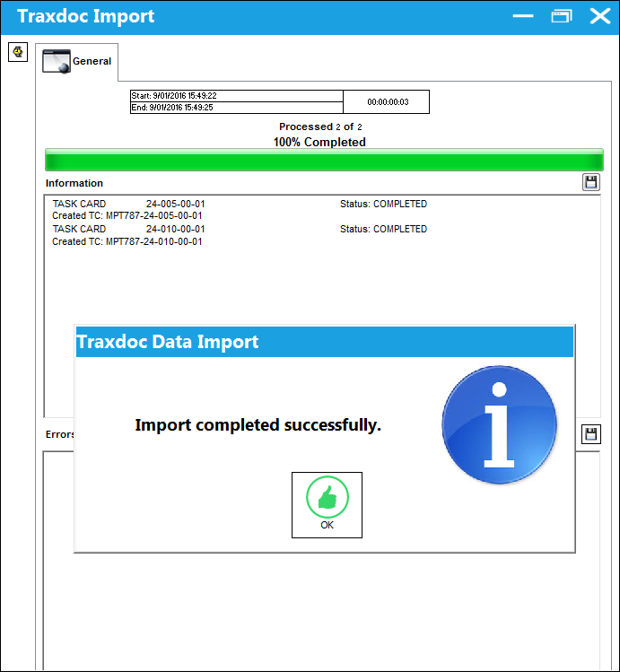Click the OK thumbs-up button
The height and width of the screenshot is (672, 620).
pos(327,505)
